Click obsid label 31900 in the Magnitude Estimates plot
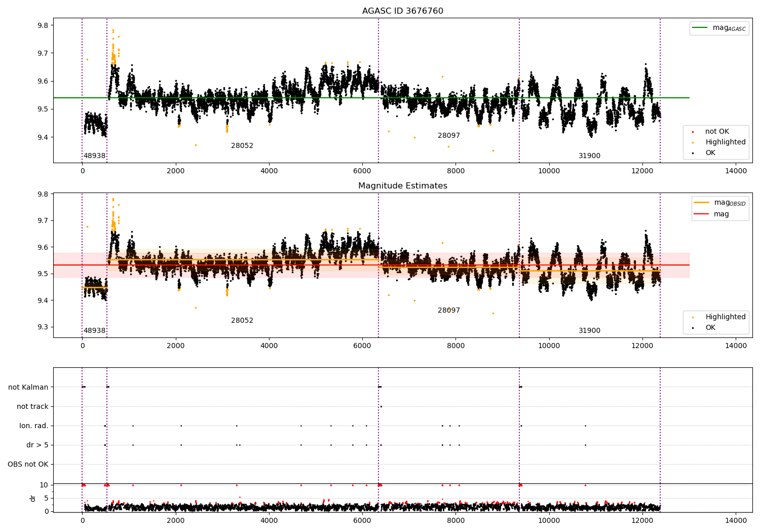This screenshot has height=532, width=760. pyautogui.click(x=589, y=330)
